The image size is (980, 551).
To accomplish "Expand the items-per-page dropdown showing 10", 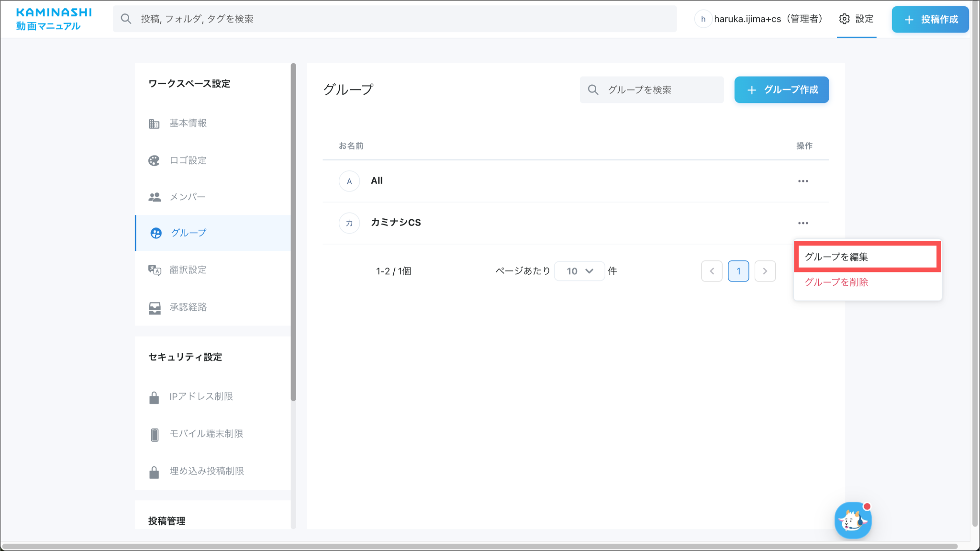I will (579, 271).
